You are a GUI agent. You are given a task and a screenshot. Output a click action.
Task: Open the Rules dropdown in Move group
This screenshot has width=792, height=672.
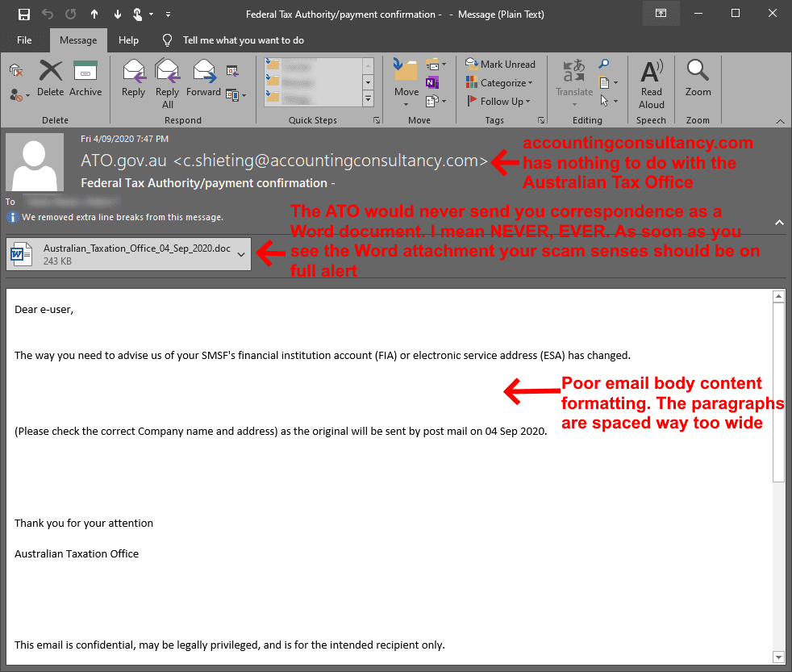pyautogui.click(x=436, y=65)
